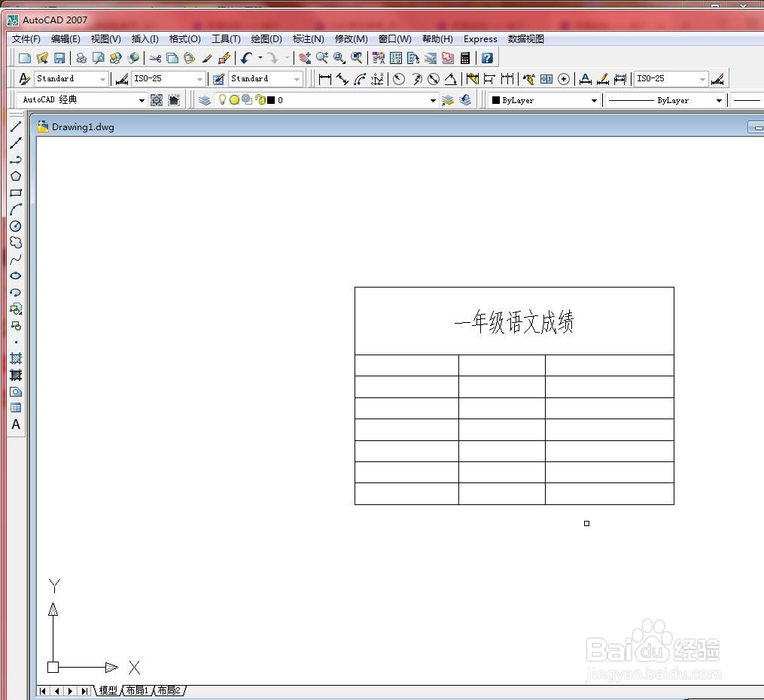
Task: Open the 文件(F) menu
Action: [26, 39]
